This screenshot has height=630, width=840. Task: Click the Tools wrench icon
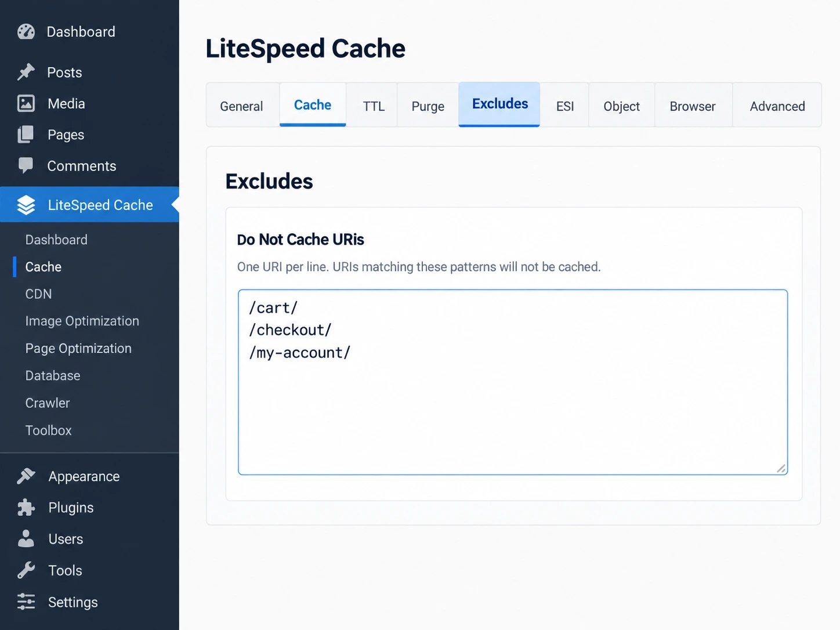26,570
